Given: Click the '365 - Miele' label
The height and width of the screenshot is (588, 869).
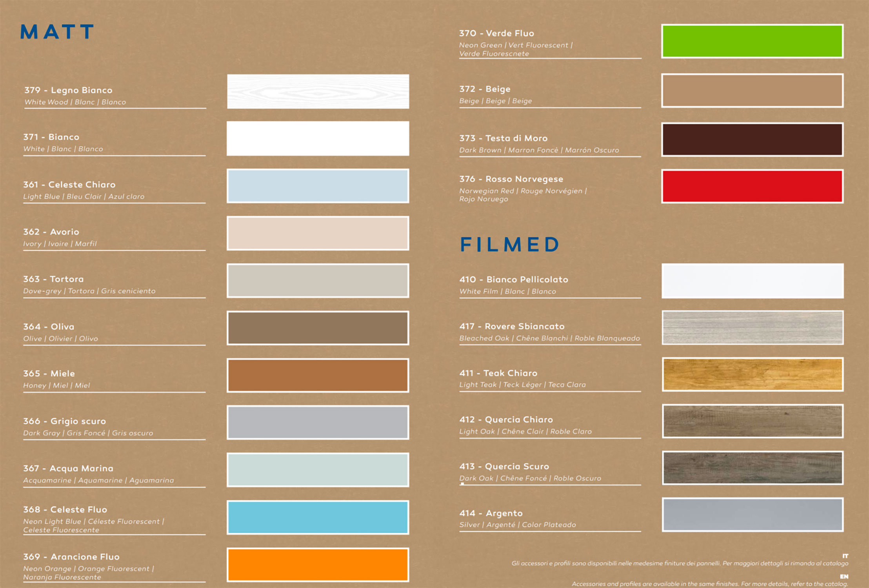Looking at the screenshot, I should tap(49, 374).
